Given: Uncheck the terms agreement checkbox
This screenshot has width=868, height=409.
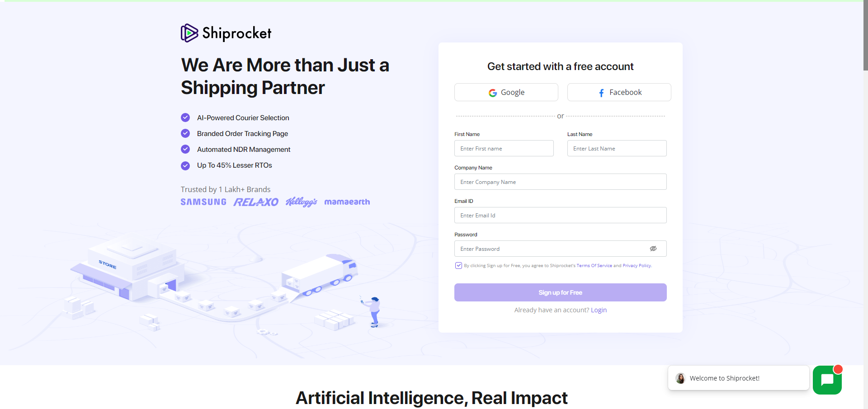Looking at the screenshot, I should click(x=458, y=265).
